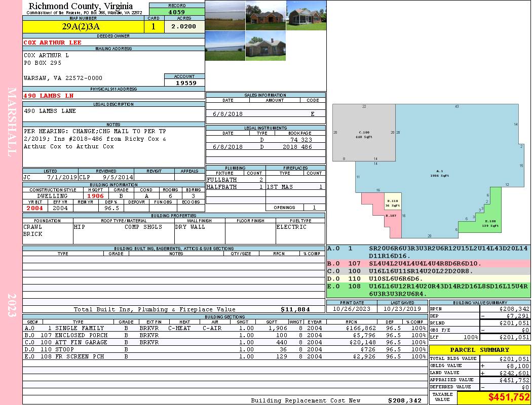Click the E.0 108 sketch code row
This screenshot has width=532, height=405.
428,290
